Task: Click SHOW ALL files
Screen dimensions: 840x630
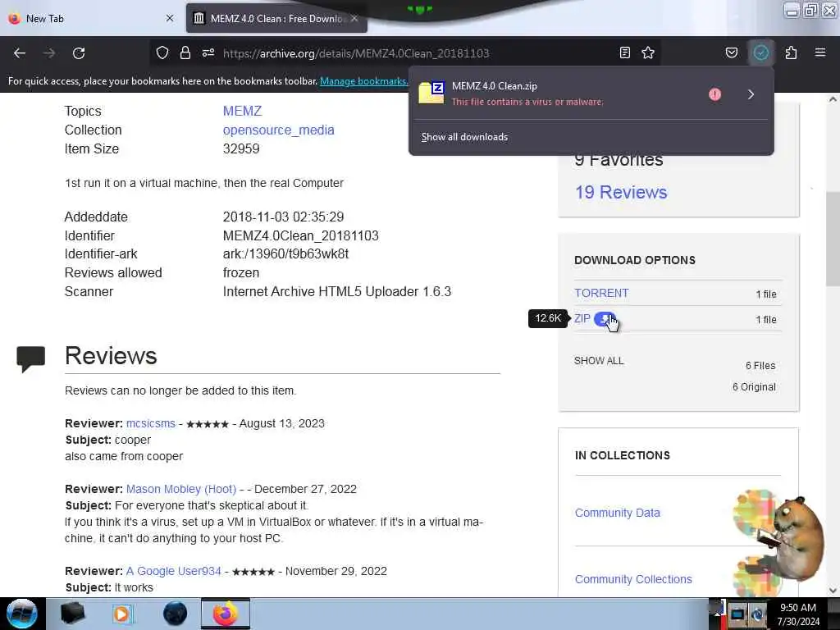Action: (599, 361)
